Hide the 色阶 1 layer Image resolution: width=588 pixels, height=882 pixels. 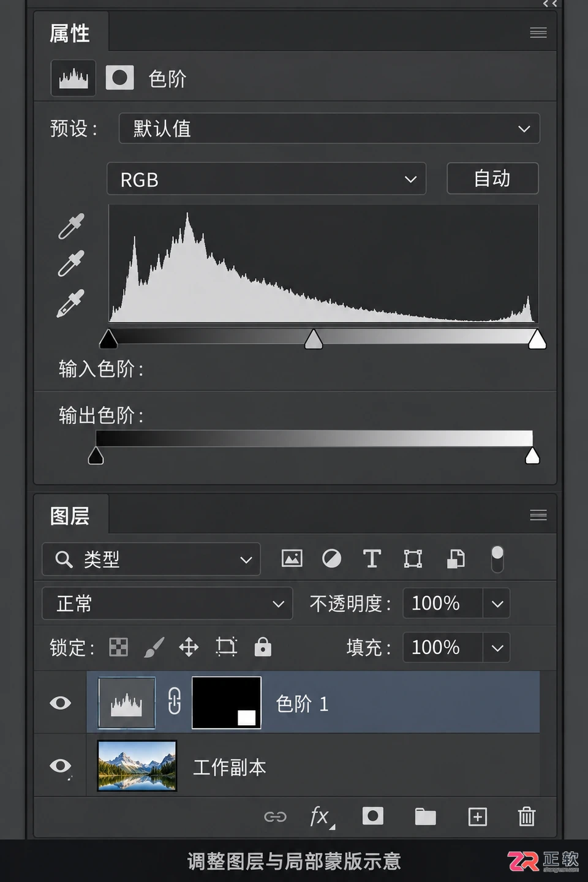(60, 703)
